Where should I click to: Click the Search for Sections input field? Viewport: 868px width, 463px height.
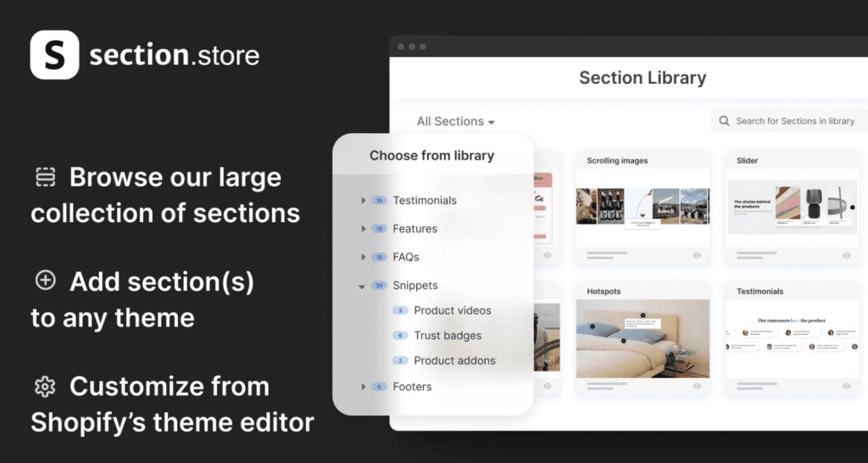(x=794, y=121)
